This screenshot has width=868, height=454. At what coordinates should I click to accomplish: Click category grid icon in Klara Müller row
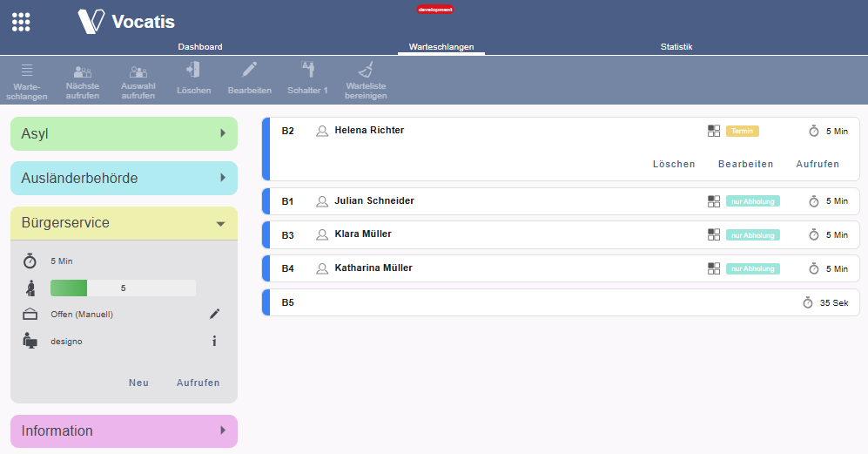click(x=714, y=235)
